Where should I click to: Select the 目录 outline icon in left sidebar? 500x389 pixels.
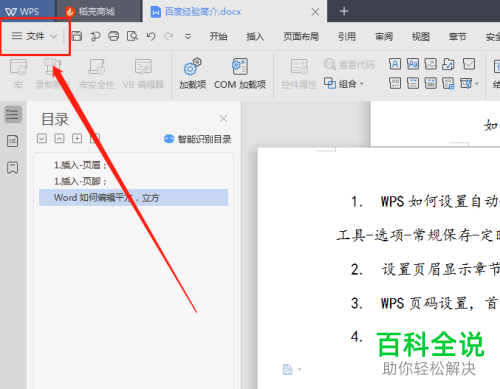(13, 115)
